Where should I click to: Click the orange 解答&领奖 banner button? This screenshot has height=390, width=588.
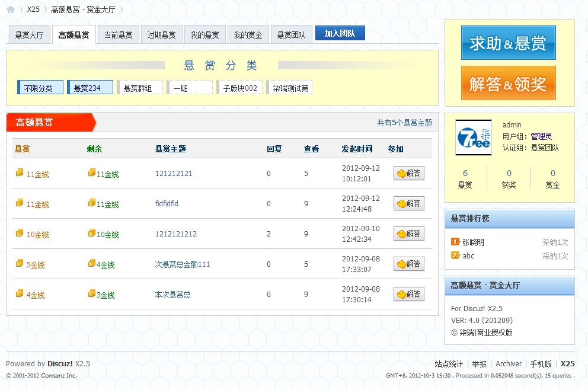point(508,84)
